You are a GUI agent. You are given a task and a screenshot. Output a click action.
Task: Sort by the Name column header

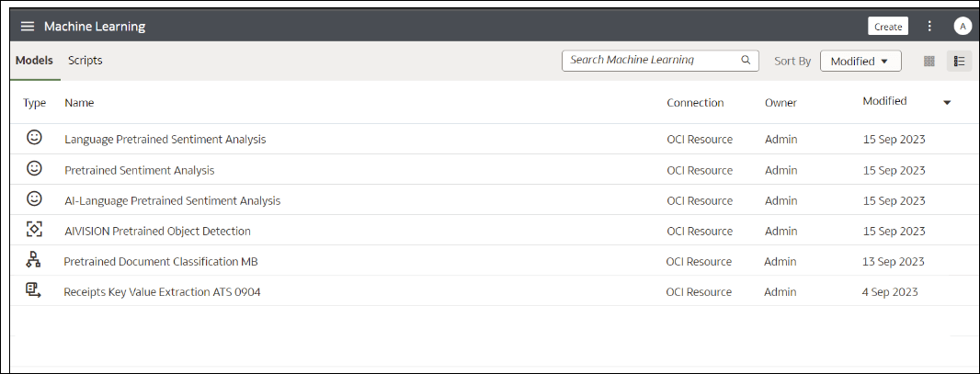tap(79, 103)
